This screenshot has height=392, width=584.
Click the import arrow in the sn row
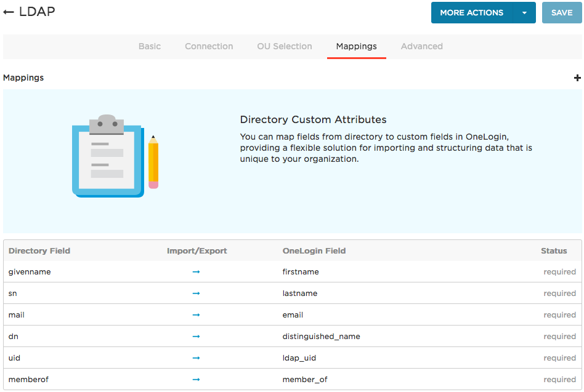click(x=197, y=294)
